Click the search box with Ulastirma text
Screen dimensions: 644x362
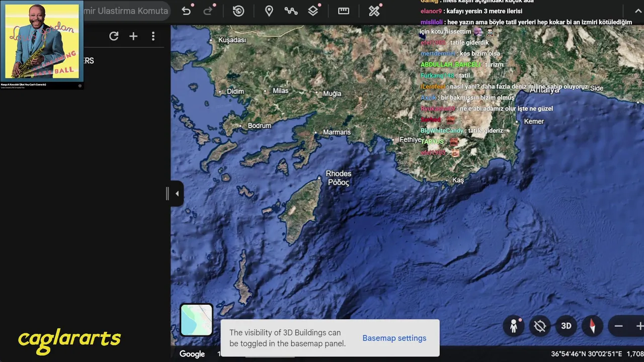pos(126,11)
